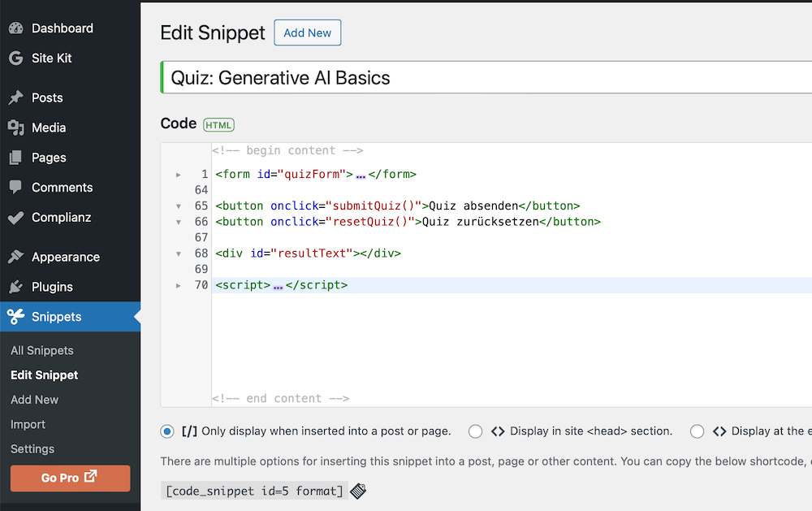The image size is (812, 511).
Task: Click the Posts pushpin icon
Action: tap(15, 97)
